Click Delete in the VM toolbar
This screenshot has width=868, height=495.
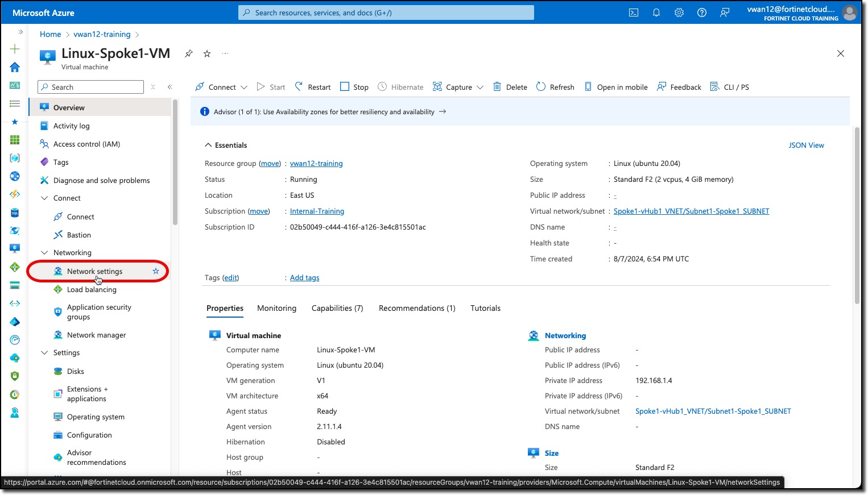click(x=510, y=87)
